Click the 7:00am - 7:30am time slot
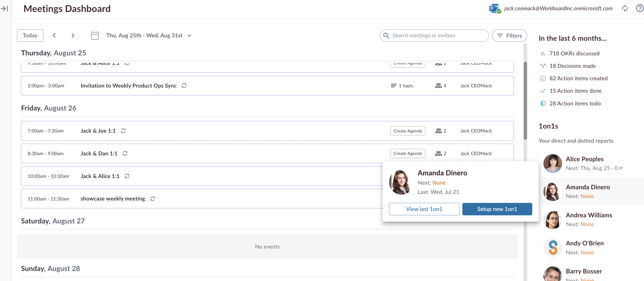The height and width of the screenshot is (281, 644). (46, 131)
